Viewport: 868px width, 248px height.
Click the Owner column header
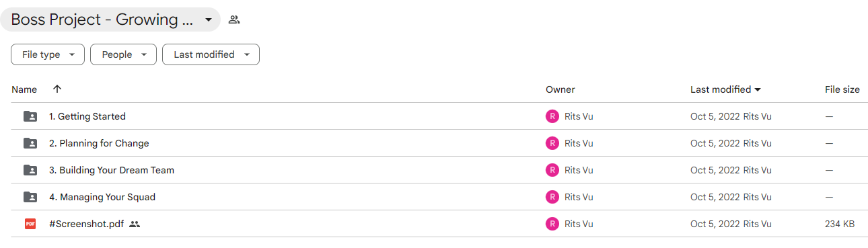pyautogui.click(x=560, y=89)
